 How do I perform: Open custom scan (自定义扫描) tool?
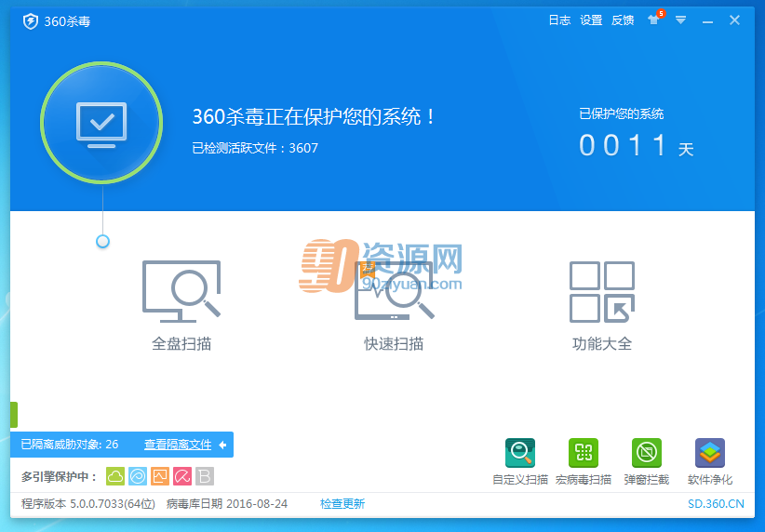520,461
